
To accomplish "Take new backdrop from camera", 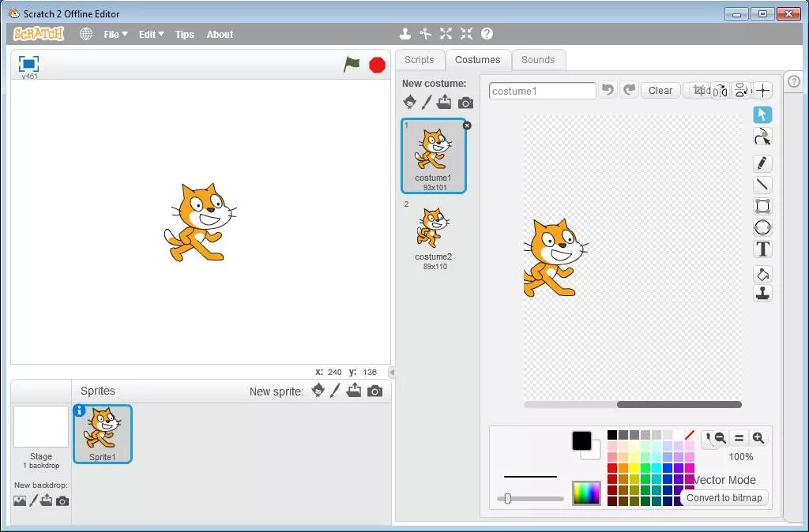I will point(62,501).
